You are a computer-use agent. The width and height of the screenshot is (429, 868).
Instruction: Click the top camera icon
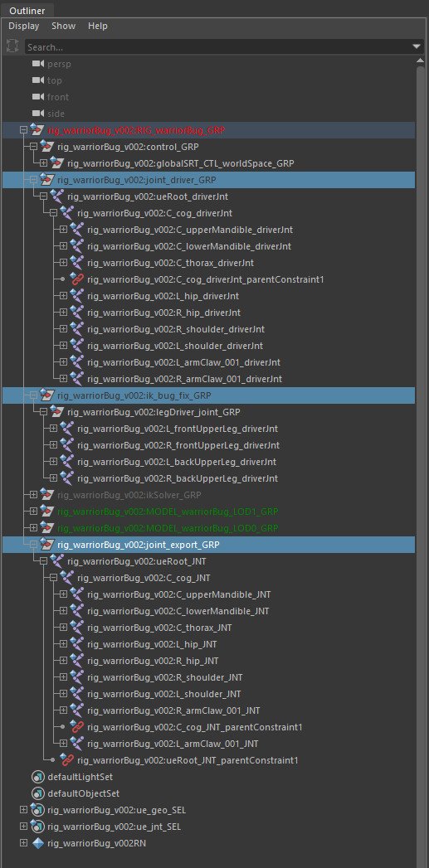point(38,80)
